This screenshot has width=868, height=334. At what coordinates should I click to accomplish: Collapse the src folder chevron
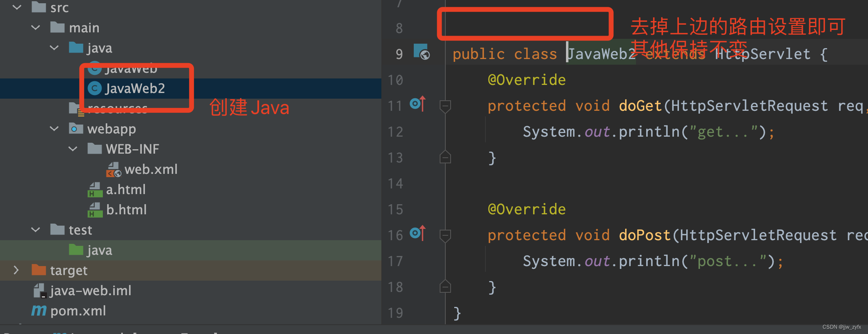(x=17, y=7)
